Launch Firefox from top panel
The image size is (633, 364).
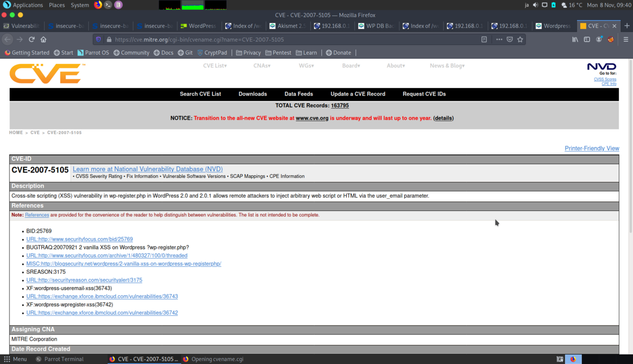[98, 5]
